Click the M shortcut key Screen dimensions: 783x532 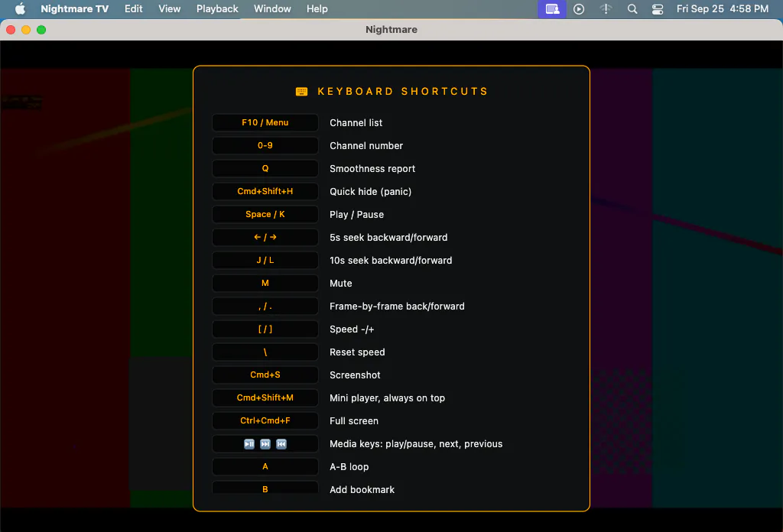(x=265, y=283)
